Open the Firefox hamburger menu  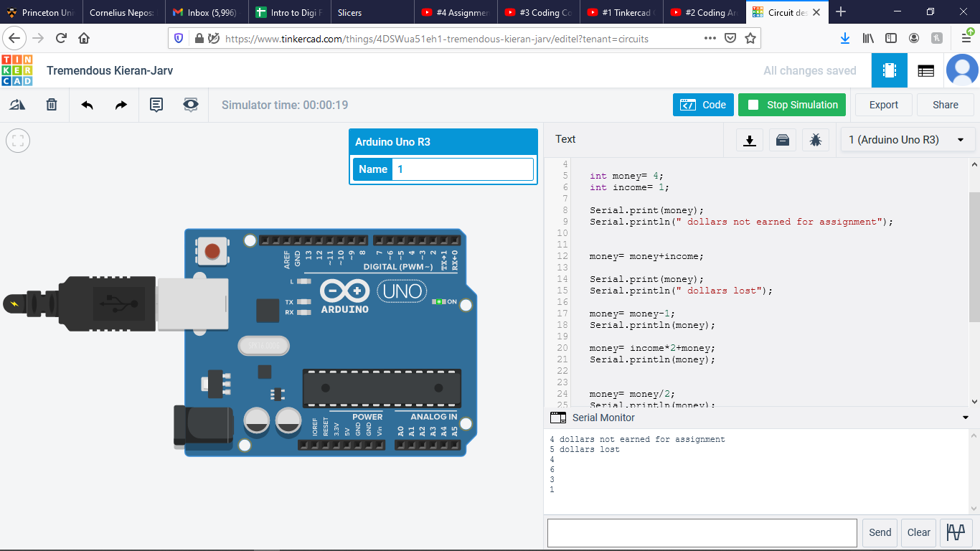[966, 38]
